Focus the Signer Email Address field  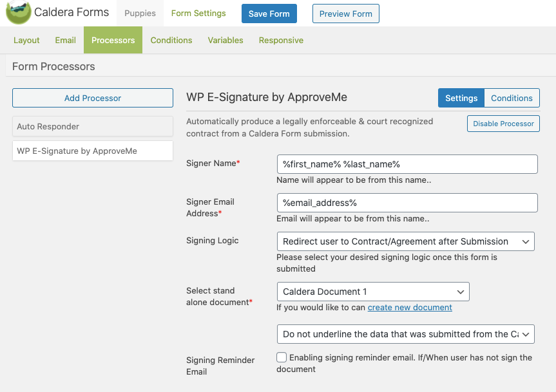pyautogui.click(x=407, y=203)
